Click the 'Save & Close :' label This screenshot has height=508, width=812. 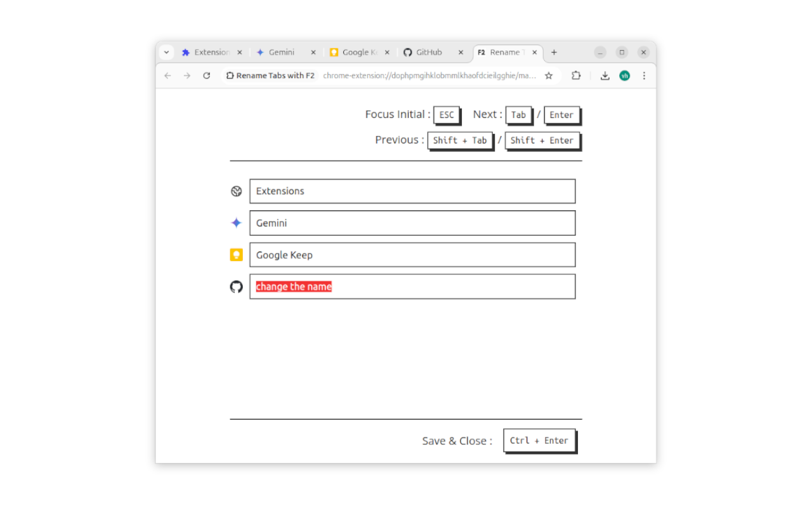tap(457, 441)
